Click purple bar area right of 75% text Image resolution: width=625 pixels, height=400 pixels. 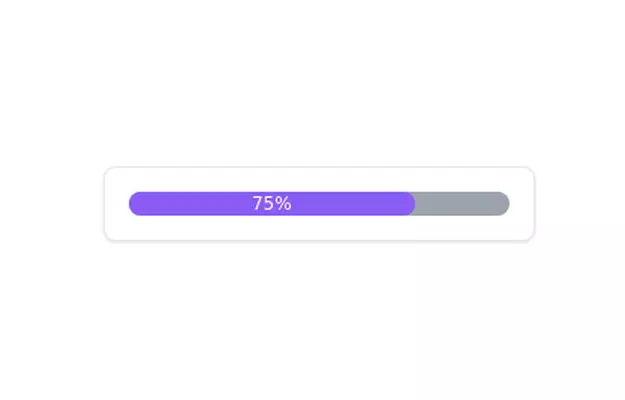[350, 203]
